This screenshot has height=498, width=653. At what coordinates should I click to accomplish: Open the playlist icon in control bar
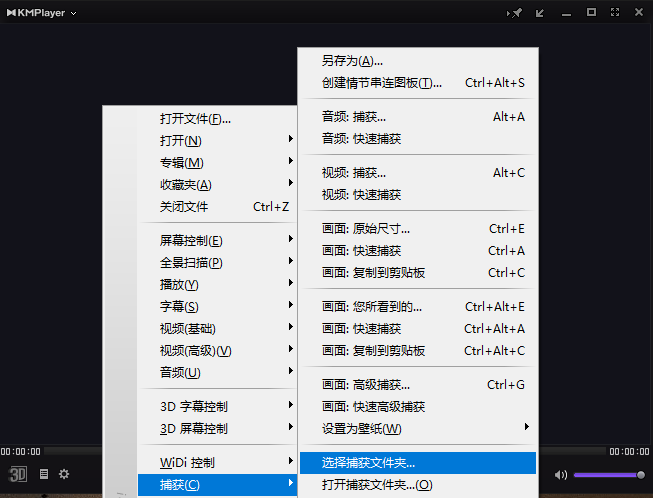44,474
